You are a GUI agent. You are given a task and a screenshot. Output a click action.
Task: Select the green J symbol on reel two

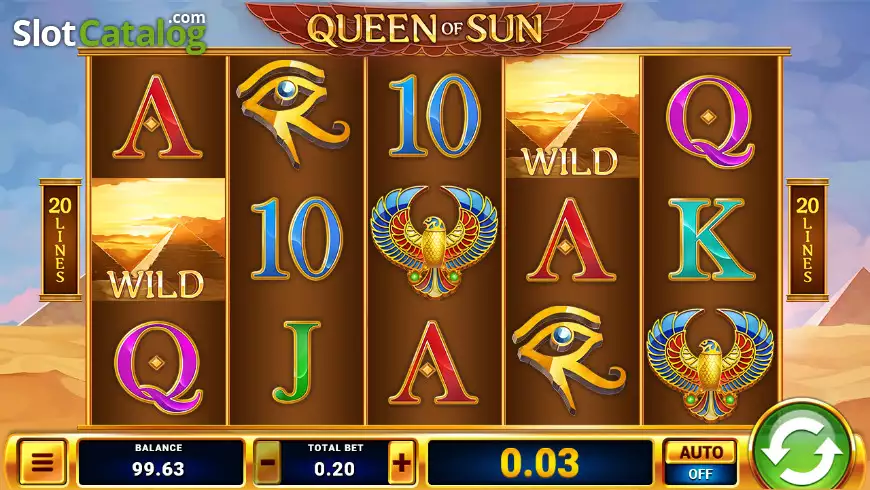tap(296, 362)
